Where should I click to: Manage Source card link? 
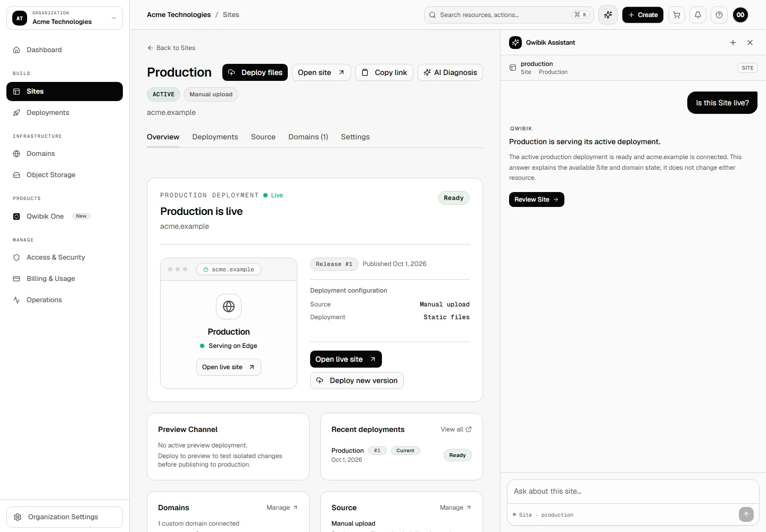tap(455, 508)
